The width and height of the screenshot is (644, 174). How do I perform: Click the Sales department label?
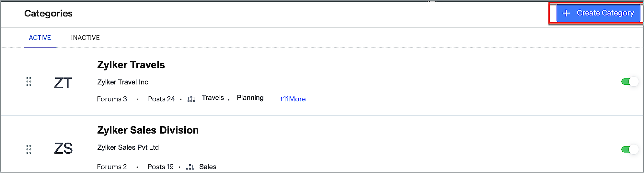click(x=208, y=167)
